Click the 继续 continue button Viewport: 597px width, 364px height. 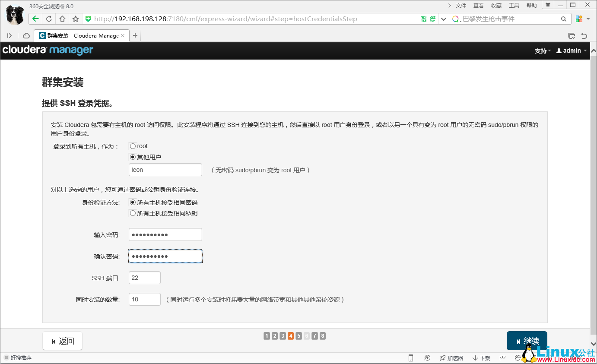(527, 341)
